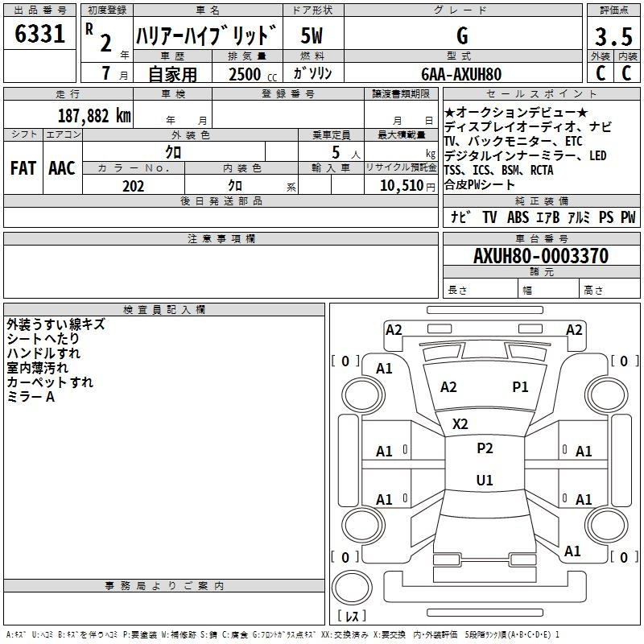This screenshot has height=644, width=644.
Task: Click model code 6AA-AXUH80
Action: click(461, 74)
